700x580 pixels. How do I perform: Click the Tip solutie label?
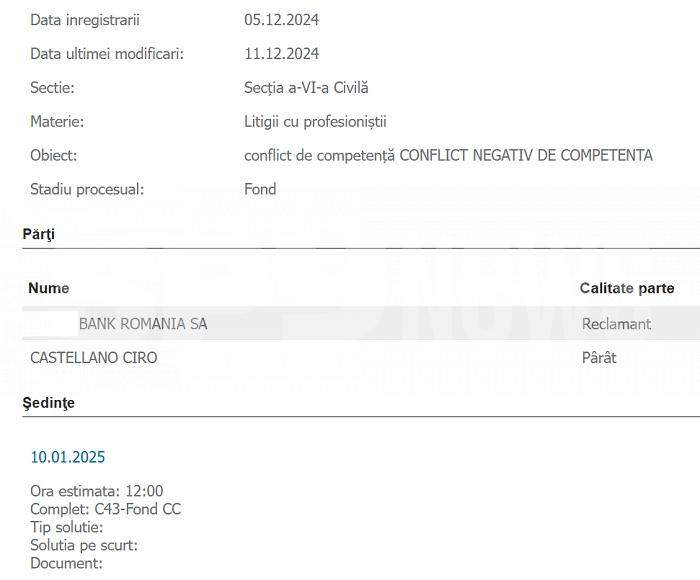[x=67, y=527]
